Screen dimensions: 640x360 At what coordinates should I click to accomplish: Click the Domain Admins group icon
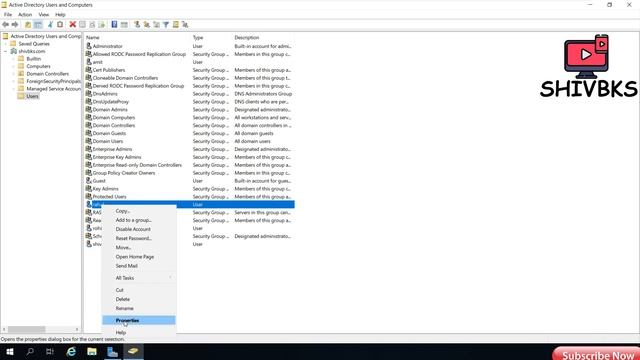coord(89,109)
